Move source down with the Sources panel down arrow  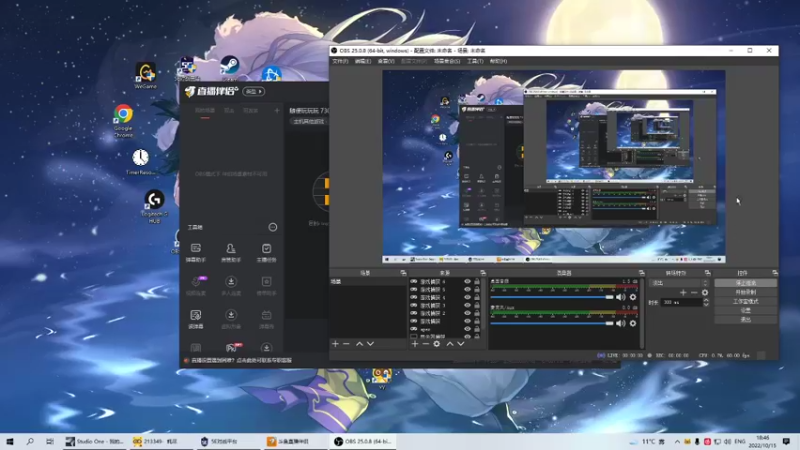pyautogui.click(x=461, y=344)
